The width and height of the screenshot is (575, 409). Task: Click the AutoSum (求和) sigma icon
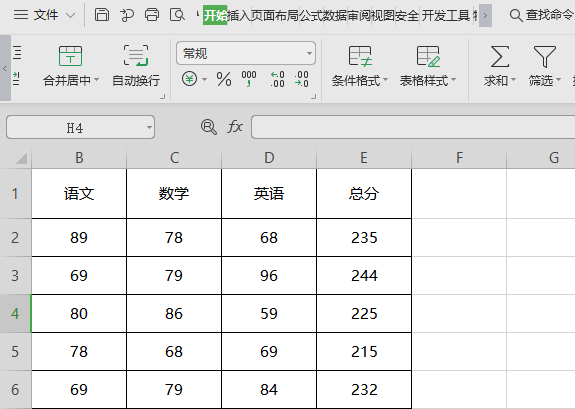click(x=500, y=56)
